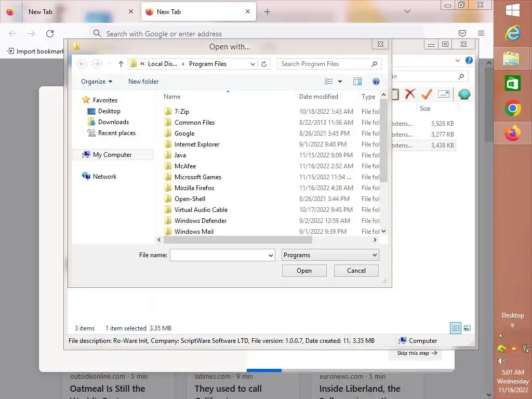Select the Windows Defender folder
This screenshot has height=399, width=532.
point(200,220)
